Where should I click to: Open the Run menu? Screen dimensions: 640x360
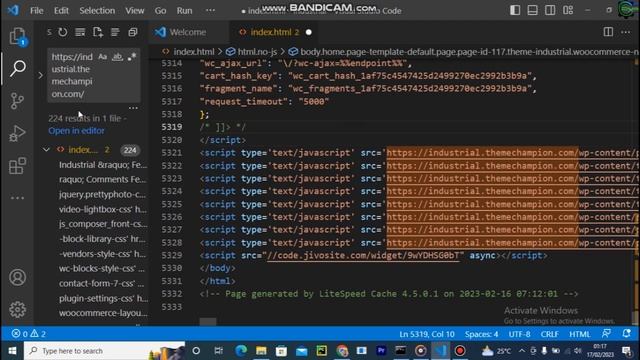click(x=184, y=10)
